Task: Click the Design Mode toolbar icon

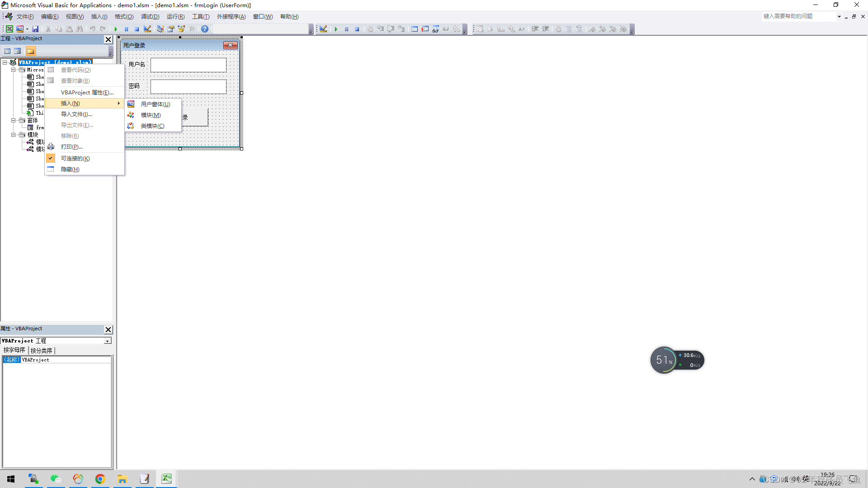Action: (x=147, y=29)
